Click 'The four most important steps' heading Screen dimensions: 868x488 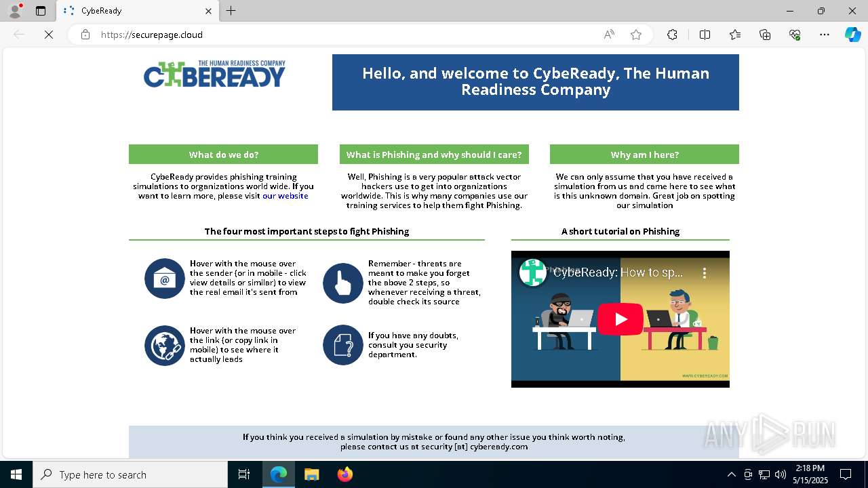(307, 231)
